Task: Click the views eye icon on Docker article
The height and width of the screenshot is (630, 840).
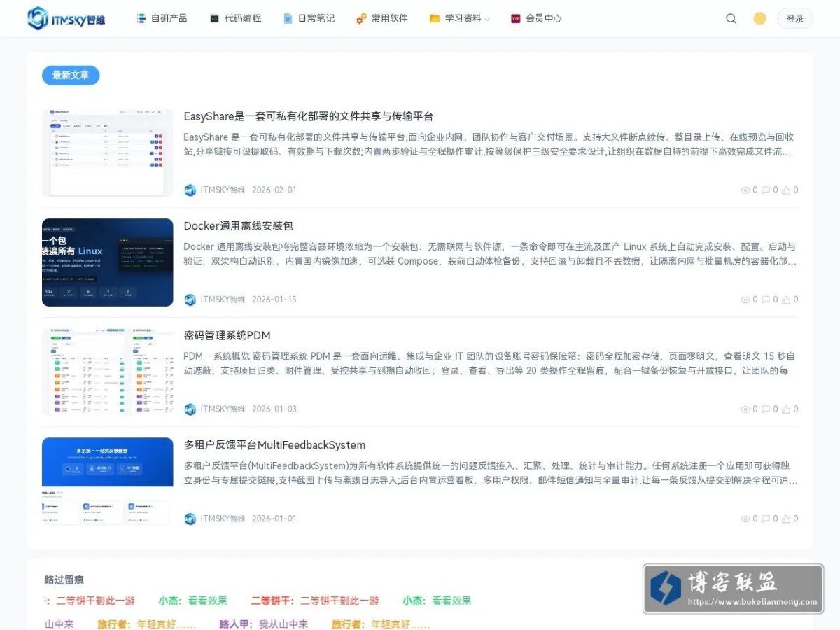Action: click(745, 300)
